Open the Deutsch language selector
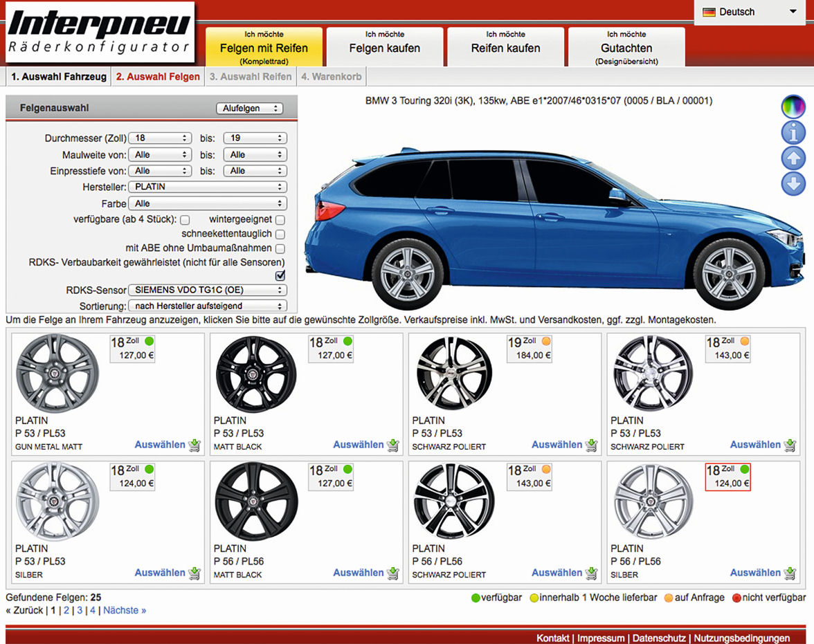The width and height of the screenshot is (814, 644). click(x=750, y=12)
